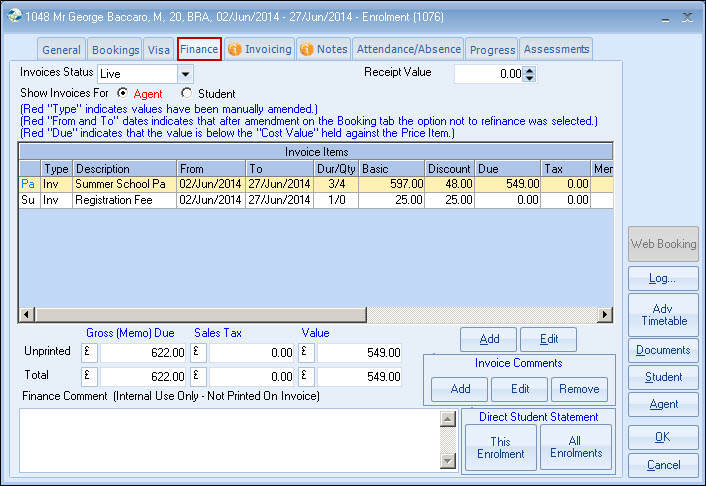The image size is (706, 486).
Task: Expand the Invoices Status dropdown
Action: (185, 74)
